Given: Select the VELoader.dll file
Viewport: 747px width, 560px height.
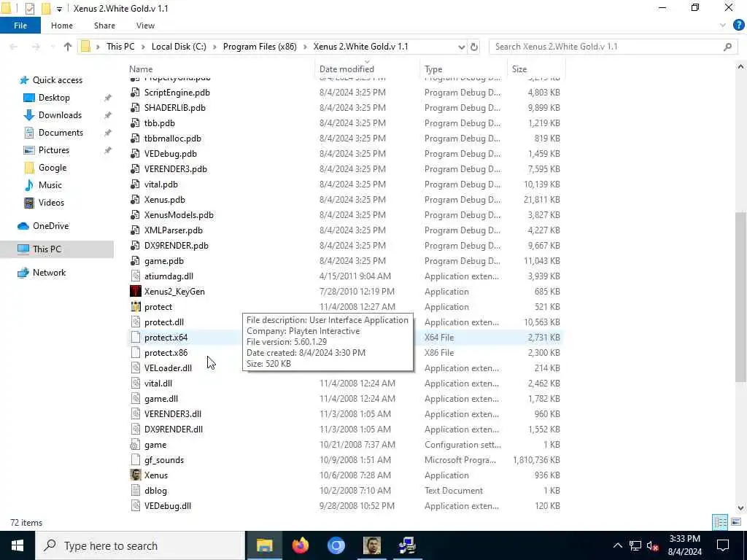Looking at the screenshot, I should pos(169,368).
